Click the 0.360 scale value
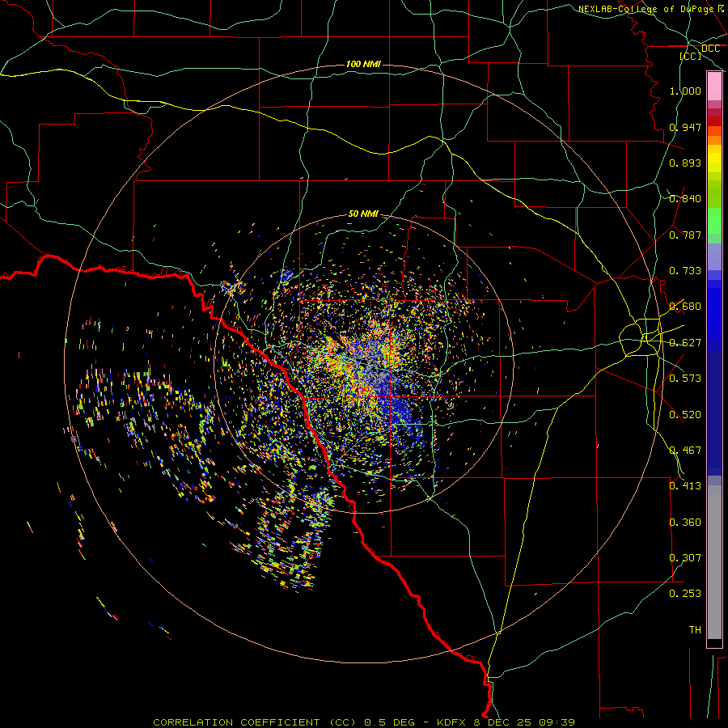 685,523
